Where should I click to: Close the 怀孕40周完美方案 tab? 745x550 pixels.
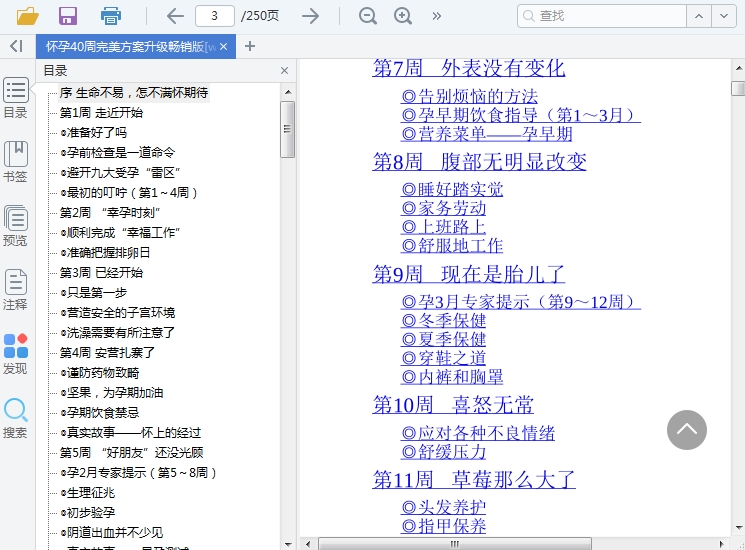[x=224, y=47]
